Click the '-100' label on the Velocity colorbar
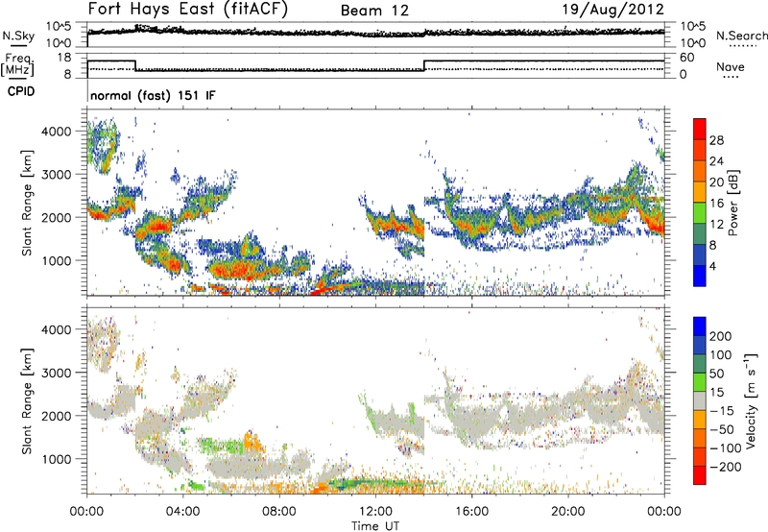 point(725,448)
